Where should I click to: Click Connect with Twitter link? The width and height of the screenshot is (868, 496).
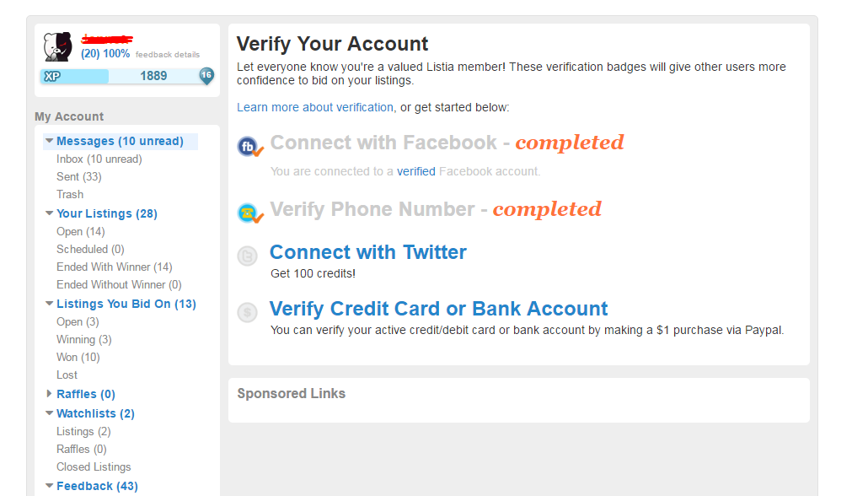[x=368, y=252]
